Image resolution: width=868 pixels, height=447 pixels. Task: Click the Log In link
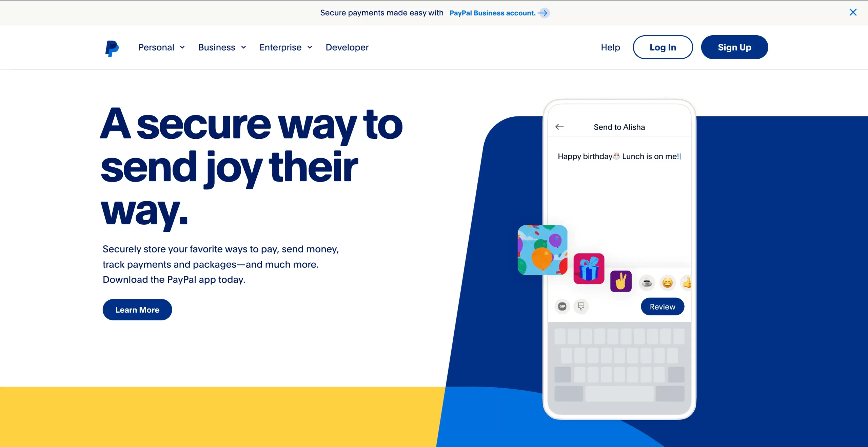(663, 47)
